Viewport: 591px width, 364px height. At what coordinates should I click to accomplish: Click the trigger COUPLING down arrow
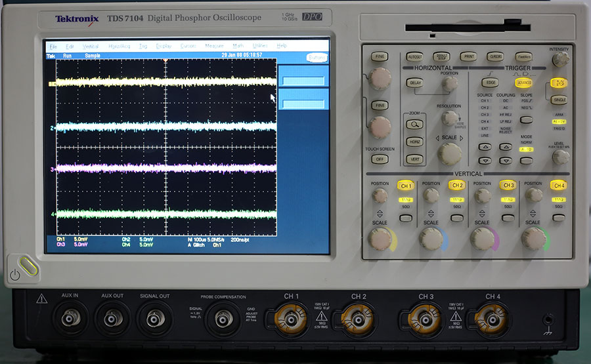click(506, 161)
